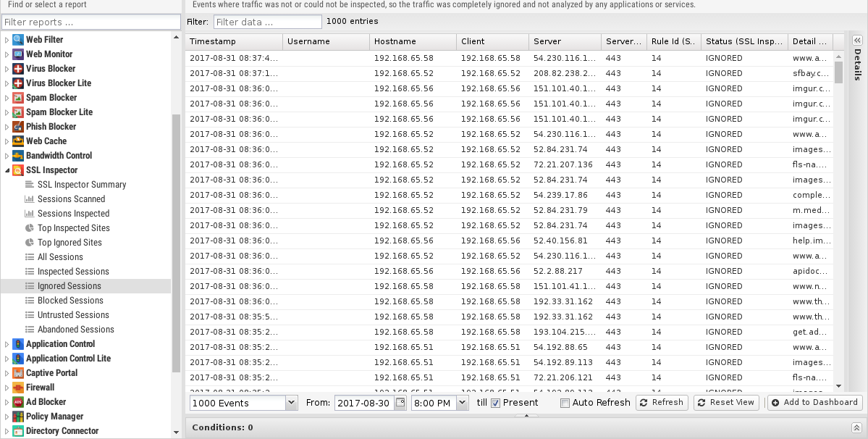Click the Spam Blocker Lite icon

point(18,112)
